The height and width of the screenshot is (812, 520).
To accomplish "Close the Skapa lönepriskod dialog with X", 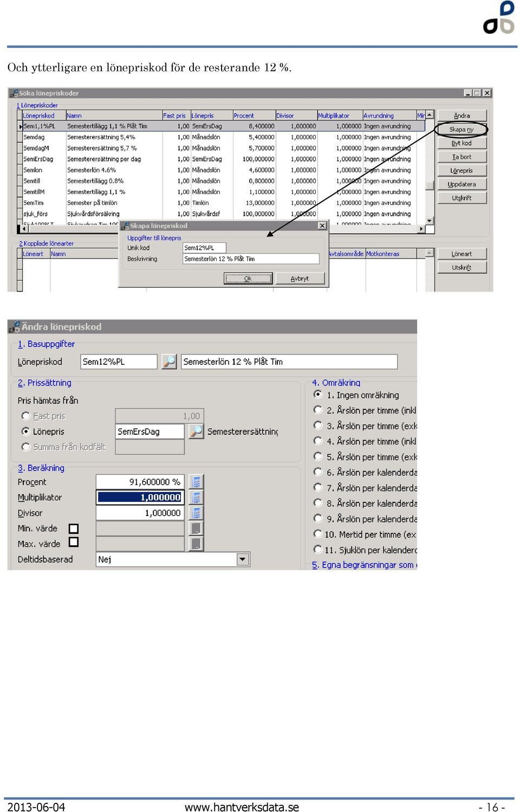I will [x=322, y=225].
